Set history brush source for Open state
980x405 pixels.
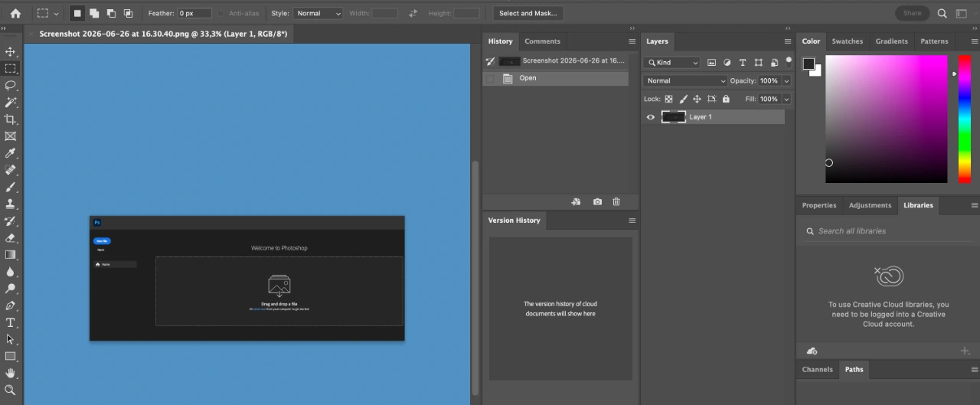(490, 78)
